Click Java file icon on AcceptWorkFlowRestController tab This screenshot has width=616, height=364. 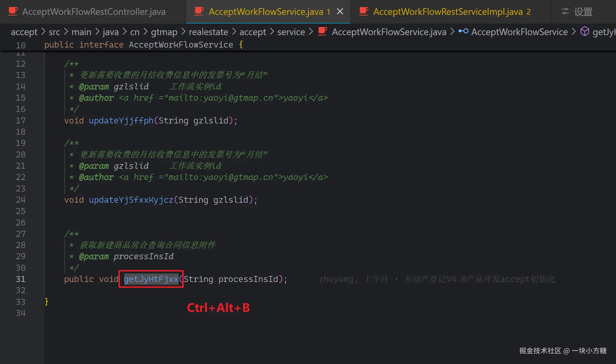point(13,11)
